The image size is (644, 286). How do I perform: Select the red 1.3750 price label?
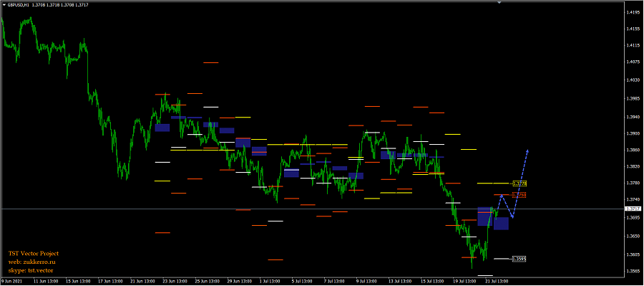520,195
